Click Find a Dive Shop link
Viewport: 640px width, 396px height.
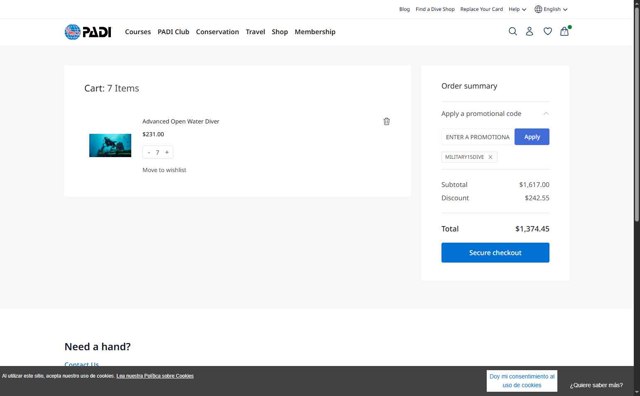point(435,9)
